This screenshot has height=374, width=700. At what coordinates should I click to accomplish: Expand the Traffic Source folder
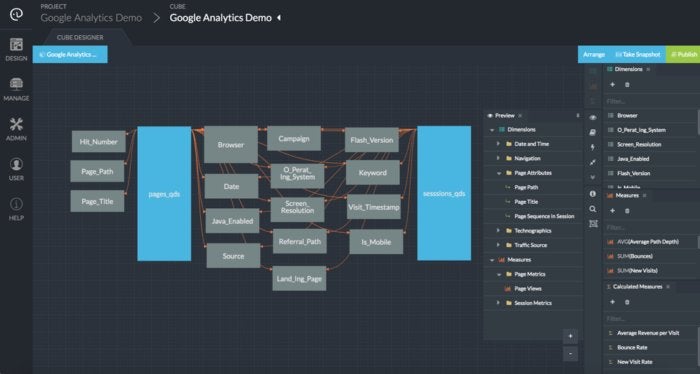click(498, 245)
